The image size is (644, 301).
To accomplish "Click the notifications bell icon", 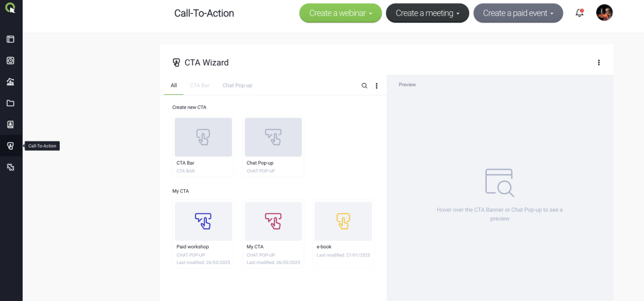I will pyautogui.click(x=579, y=13).
